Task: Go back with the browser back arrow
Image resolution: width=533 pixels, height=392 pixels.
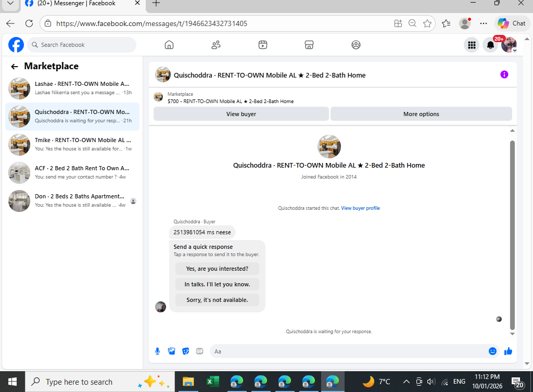Action: pyautogui.click(x=10, y=23)
